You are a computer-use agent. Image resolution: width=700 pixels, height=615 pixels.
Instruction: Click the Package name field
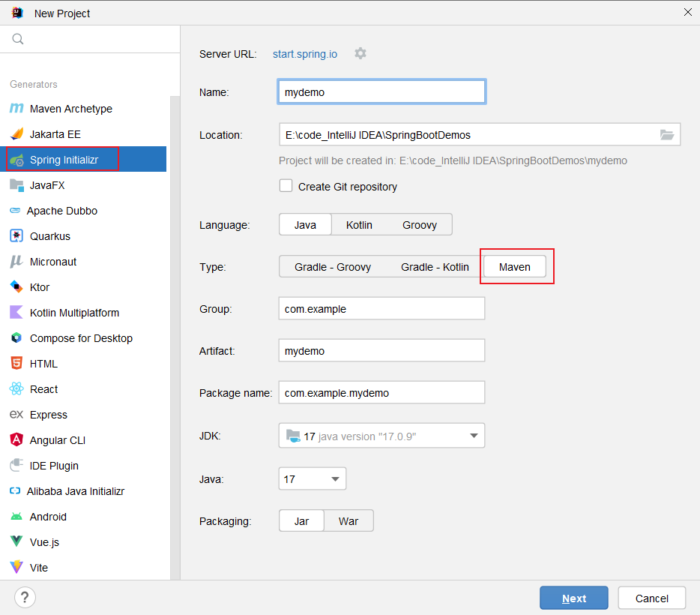(381, 392)
